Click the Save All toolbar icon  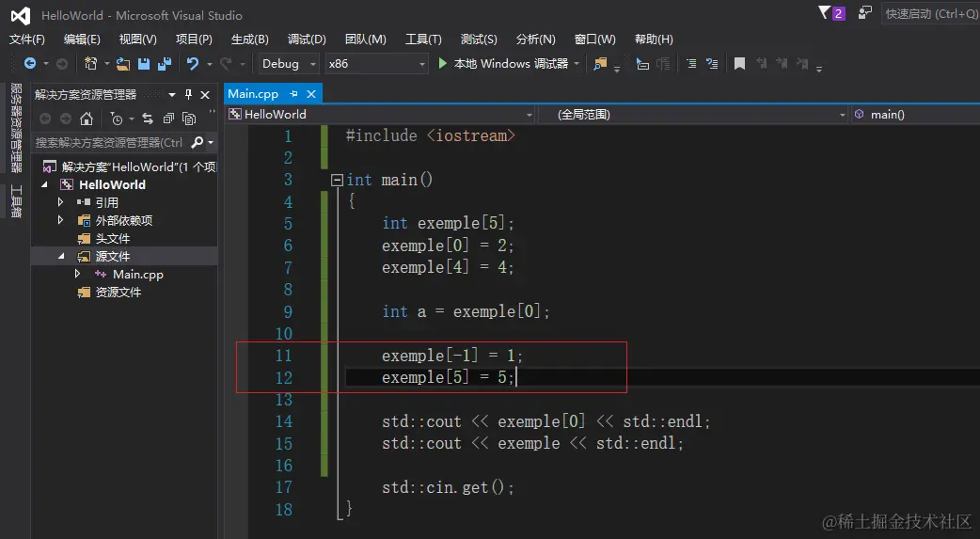[x=165, y=63]
